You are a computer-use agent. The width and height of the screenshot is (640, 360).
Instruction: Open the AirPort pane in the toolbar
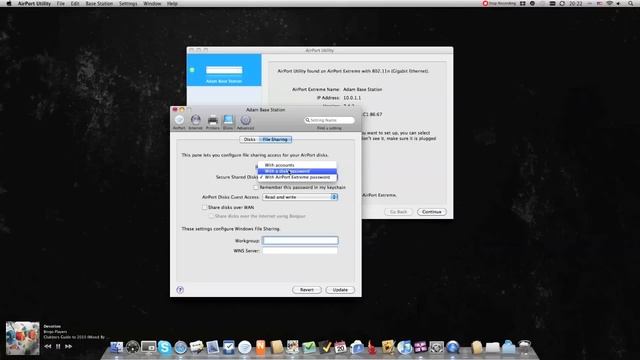(179, 122)
